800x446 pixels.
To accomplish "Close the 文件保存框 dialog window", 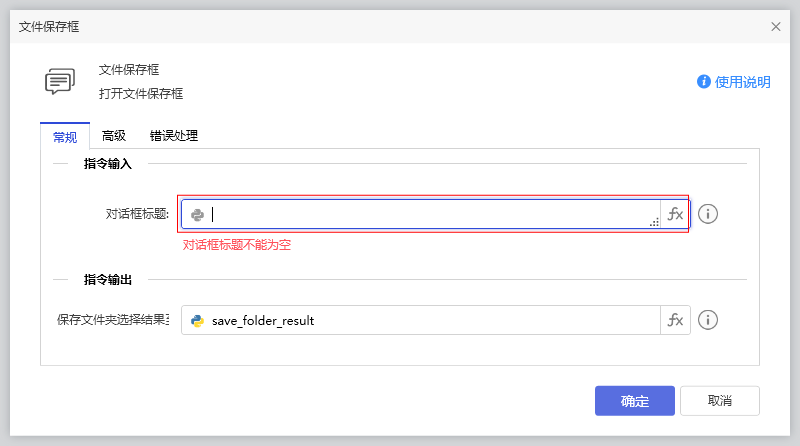I will (x=776, y=26).
